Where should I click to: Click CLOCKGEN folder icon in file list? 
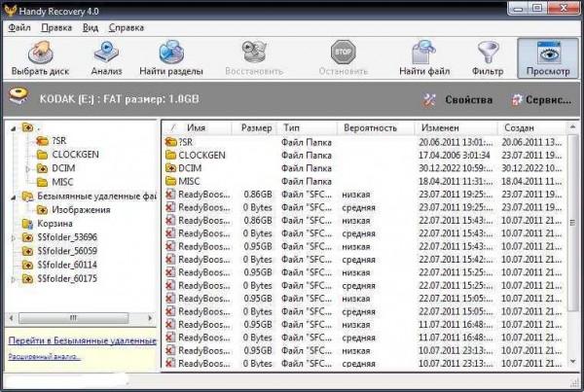coord(171,155)
